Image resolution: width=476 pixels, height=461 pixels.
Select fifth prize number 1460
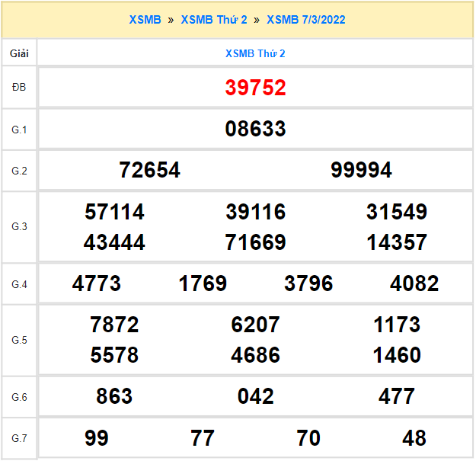pyautogui.click(x=396, y=355)
